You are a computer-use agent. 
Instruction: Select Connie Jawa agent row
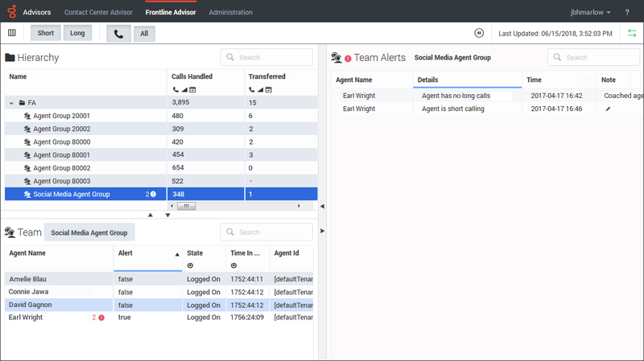point(159,292)
